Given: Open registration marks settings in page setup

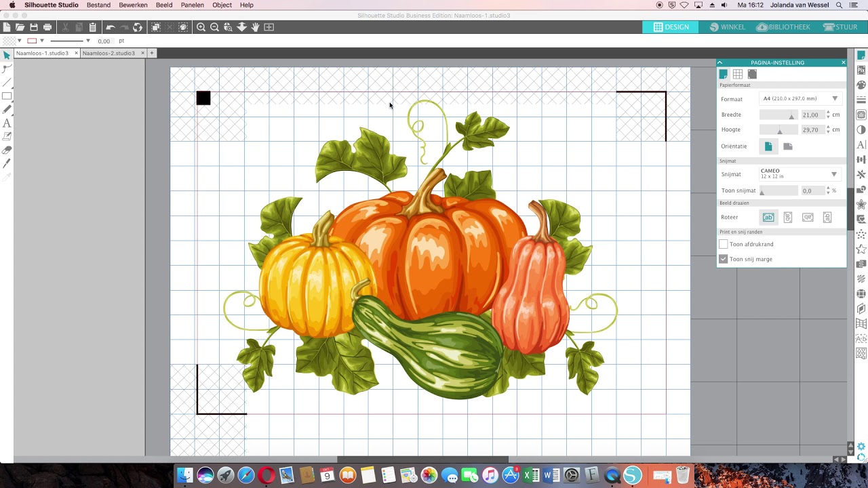Looking at the screenshot, I should click(752, 75).
